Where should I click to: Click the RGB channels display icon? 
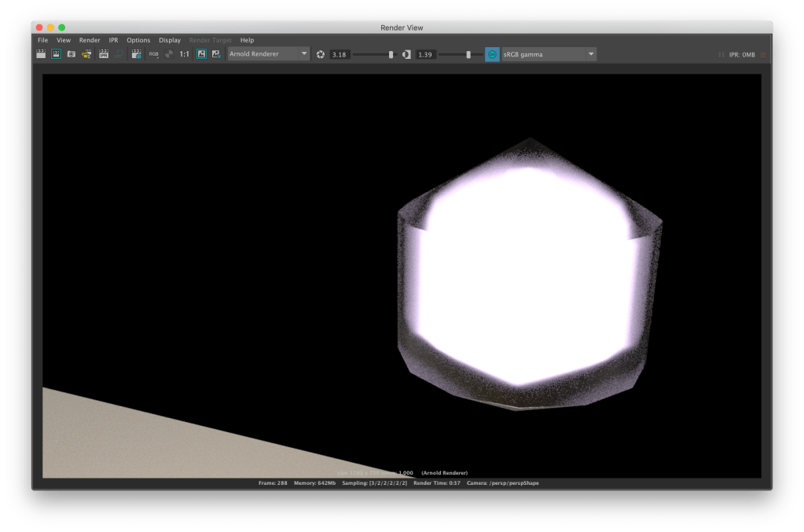[153, 54]
